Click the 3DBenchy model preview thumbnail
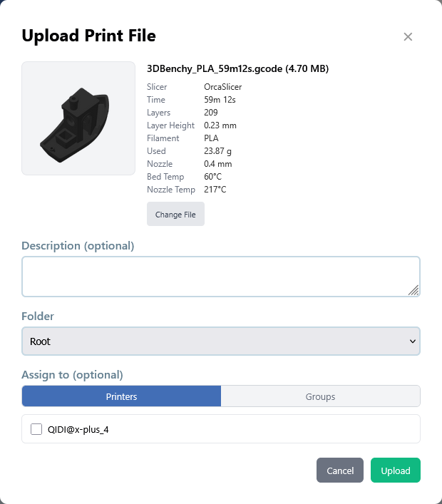 click(78, 118)
